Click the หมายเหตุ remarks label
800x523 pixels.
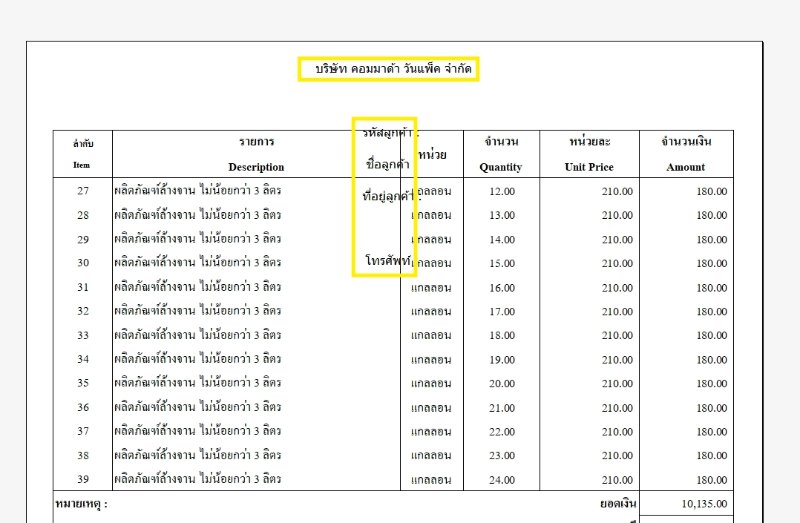[x=80, y=505]
